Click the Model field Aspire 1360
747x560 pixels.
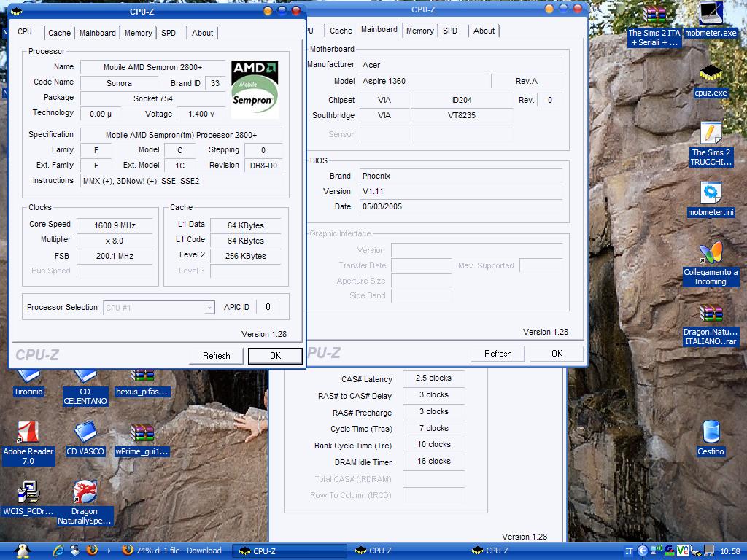tap(425, 81)
